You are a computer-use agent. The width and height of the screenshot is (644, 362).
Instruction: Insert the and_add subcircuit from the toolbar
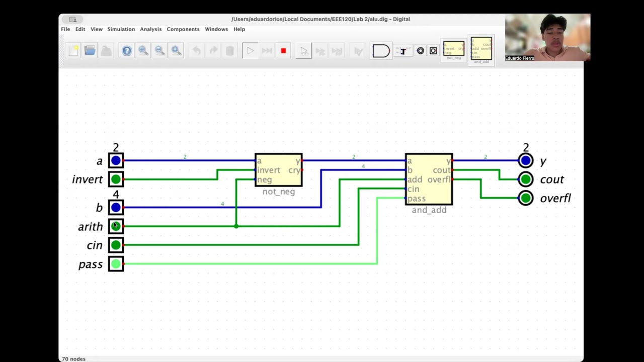coord(481,50)
